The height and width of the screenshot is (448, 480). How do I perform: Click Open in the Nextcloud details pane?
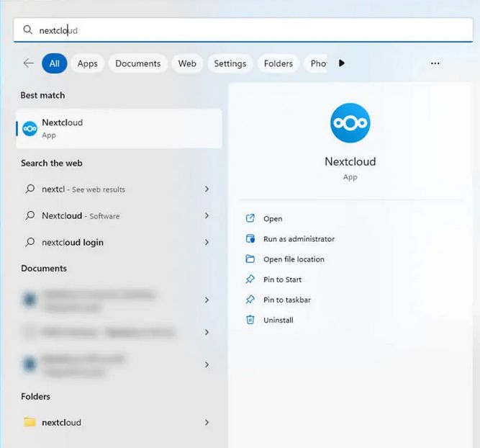[x=273, y=219]
